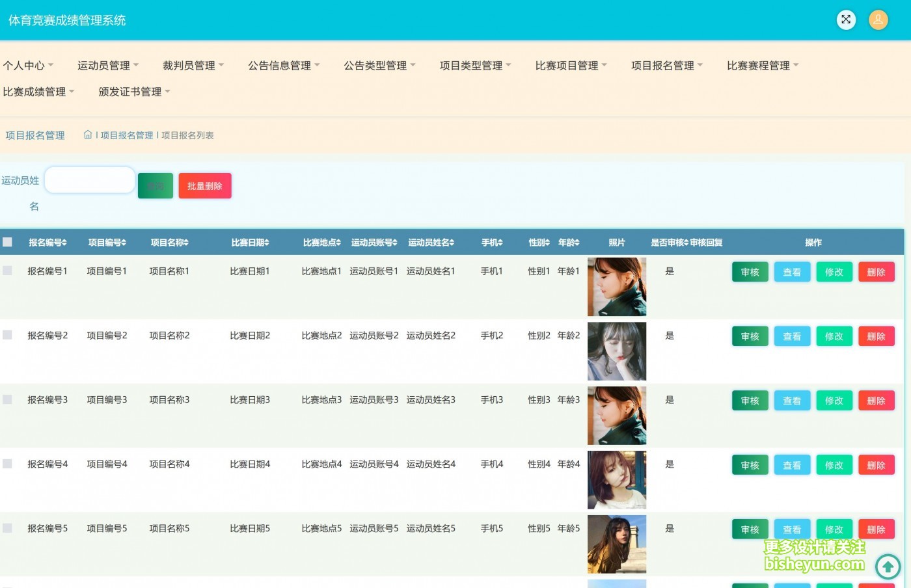Open the 颁发证书管理 menu
This screenshot has height=588, width=911.
click(x=134, y=92)
